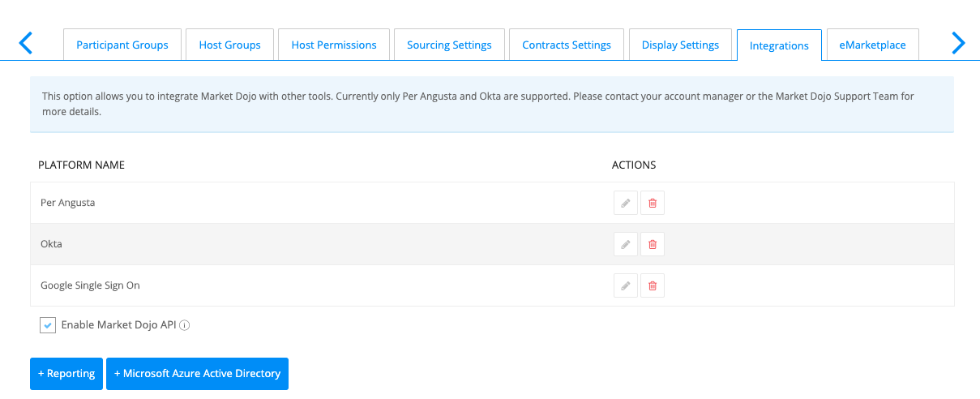Click the pencil icon for Okta
The width and height of the screenshot is (980, 399).
(x=625, y=244)
